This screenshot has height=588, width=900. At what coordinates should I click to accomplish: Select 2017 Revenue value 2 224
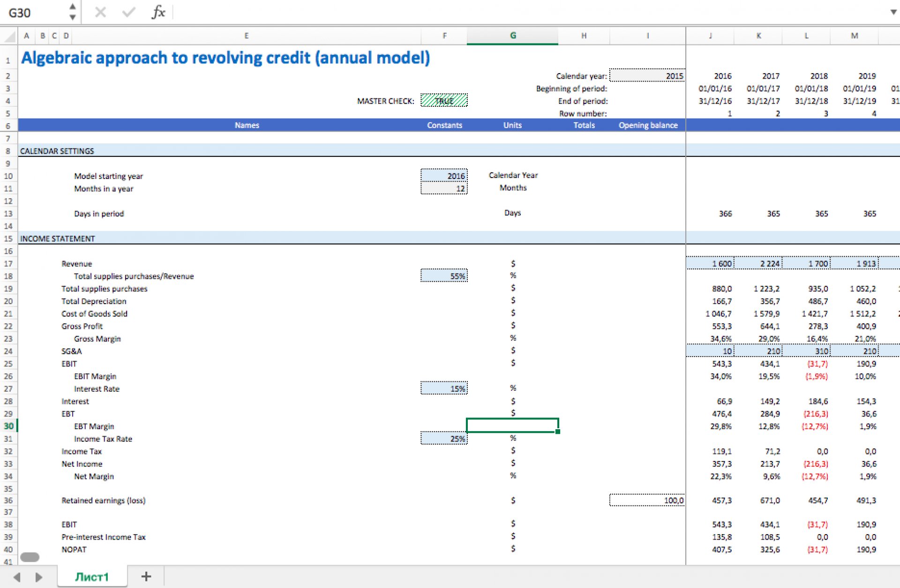[758, 263]
